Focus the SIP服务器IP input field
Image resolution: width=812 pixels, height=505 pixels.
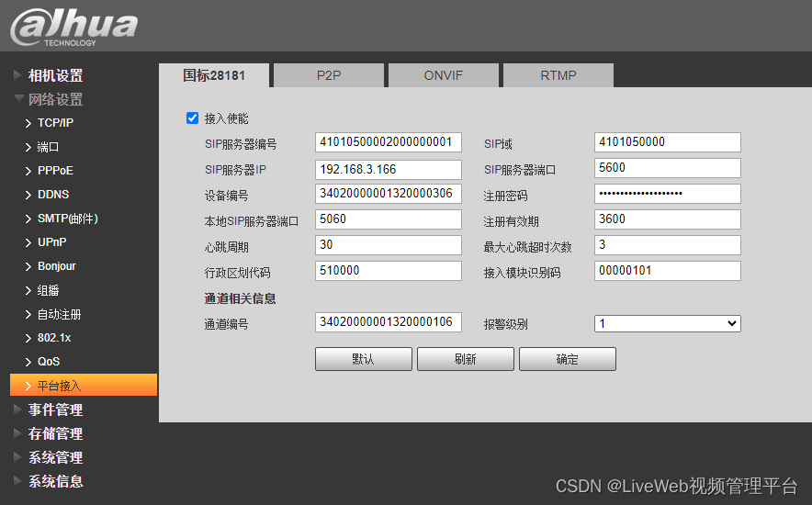point(389,170)
